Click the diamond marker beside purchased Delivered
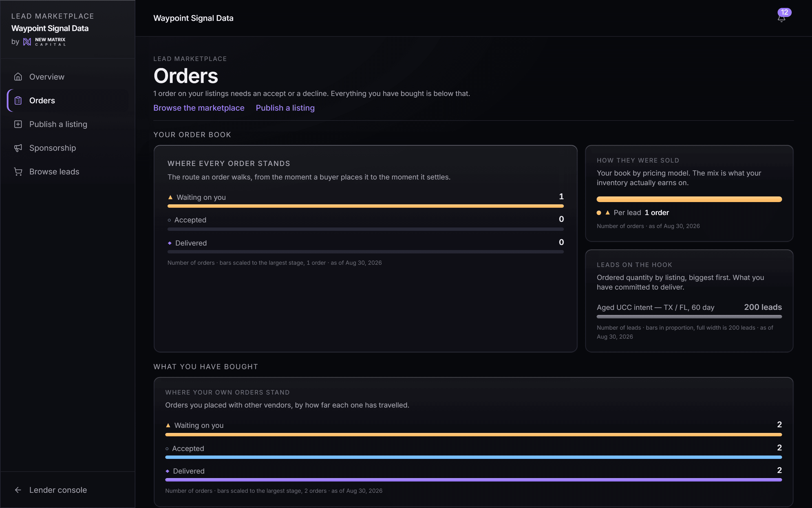 (x=167, y=471)
